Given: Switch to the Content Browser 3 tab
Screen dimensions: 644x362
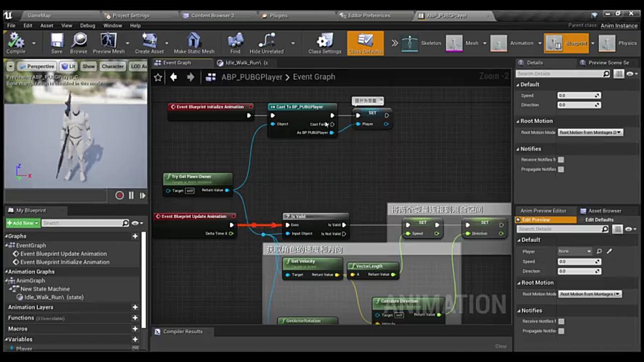Looking at the screenshot, I should click(x=212, y=16).
